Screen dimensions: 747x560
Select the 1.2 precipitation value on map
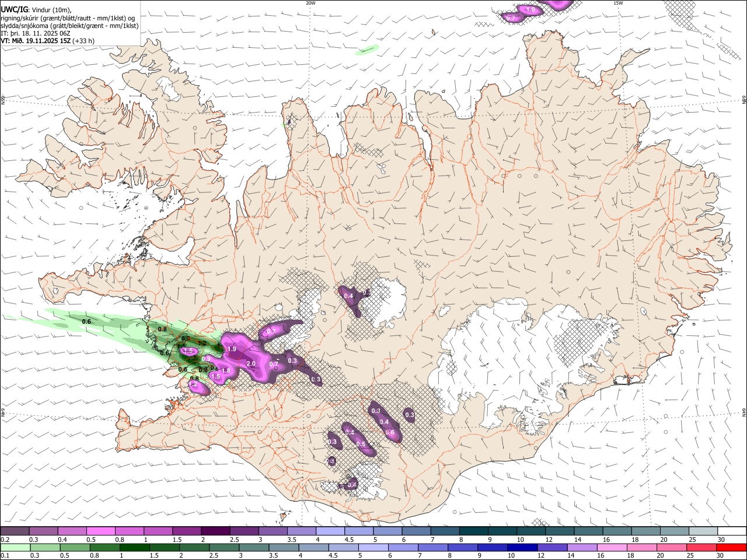pyautogui.click(x=194, y=384)
